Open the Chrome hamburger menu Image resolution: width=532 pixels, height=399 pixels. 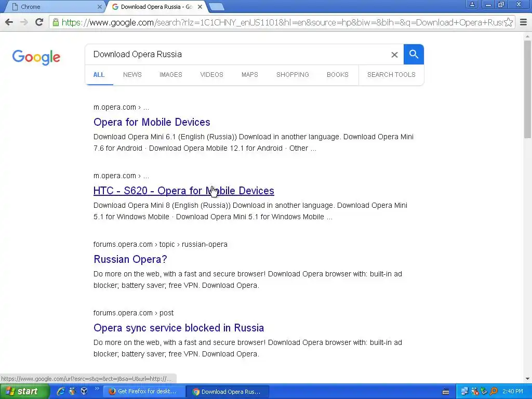tap(524, 22)
